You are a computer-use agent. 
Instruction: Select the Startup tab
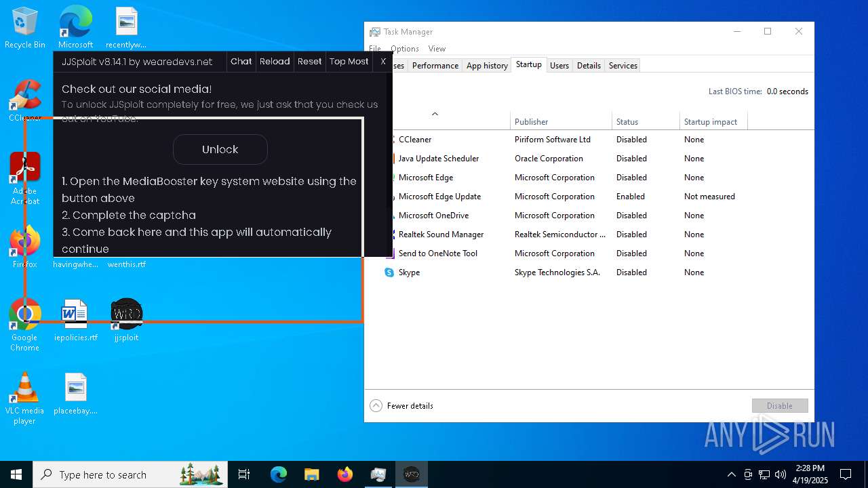click(529, 64)
